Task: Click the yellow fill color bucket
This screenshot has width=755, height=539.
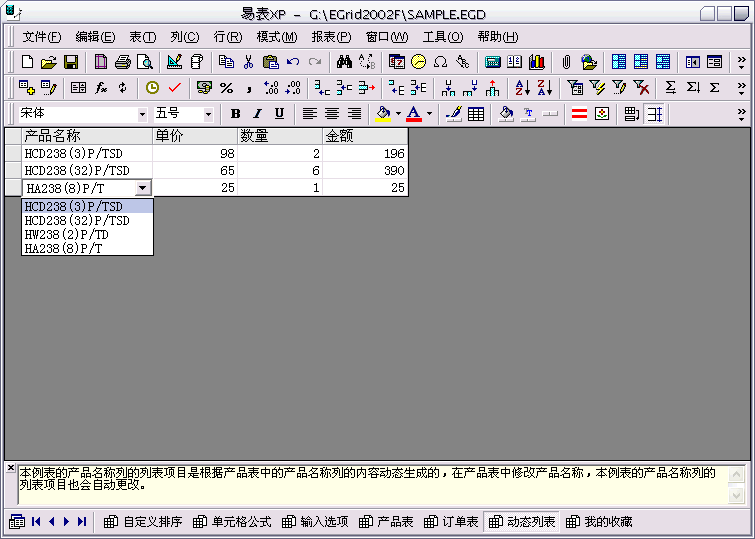Action: 383,114
